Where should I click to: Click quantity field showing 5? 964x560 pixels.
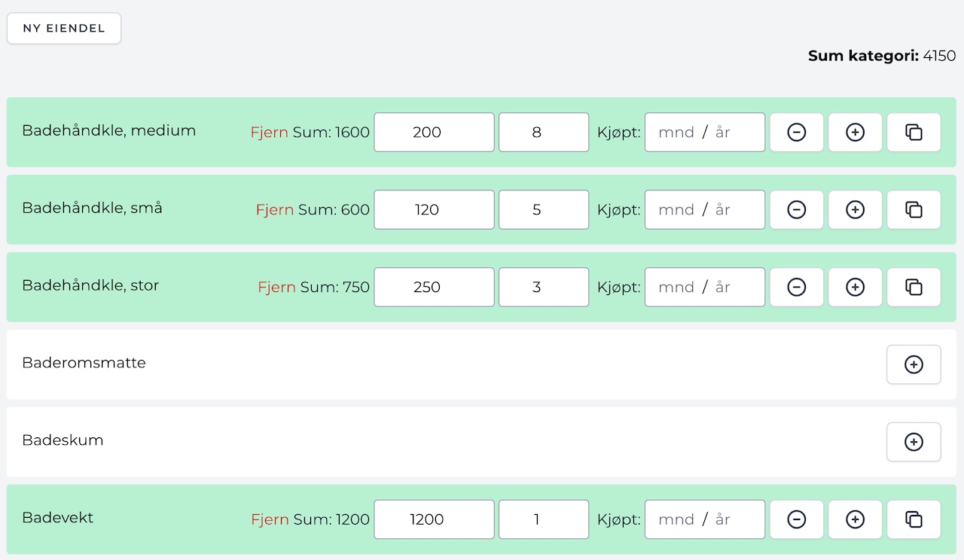543,210
